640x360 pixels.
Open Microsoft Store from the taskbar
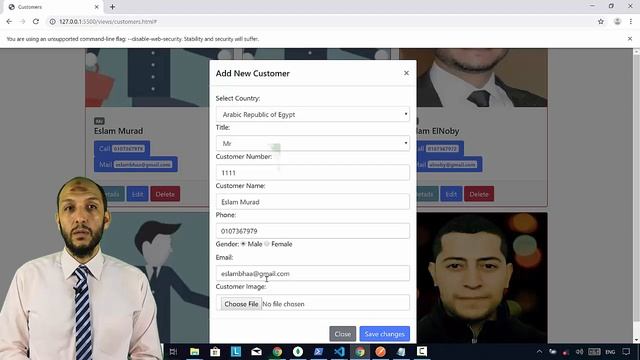point(215,351)
